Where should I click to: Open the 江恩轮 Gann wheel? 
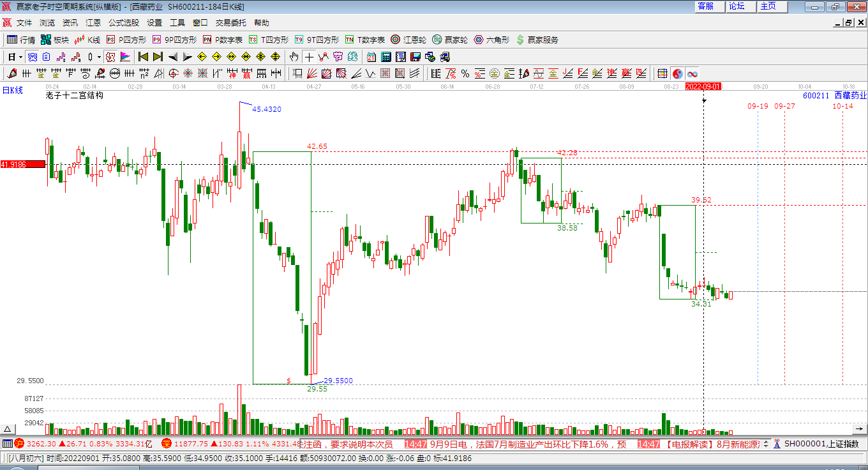click(x=408, y=40)
